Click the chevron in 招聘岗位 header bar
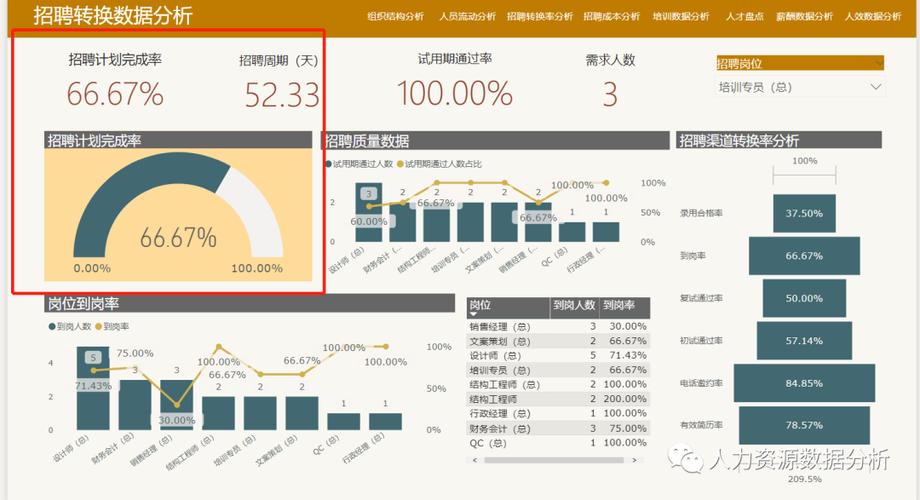 878,63
